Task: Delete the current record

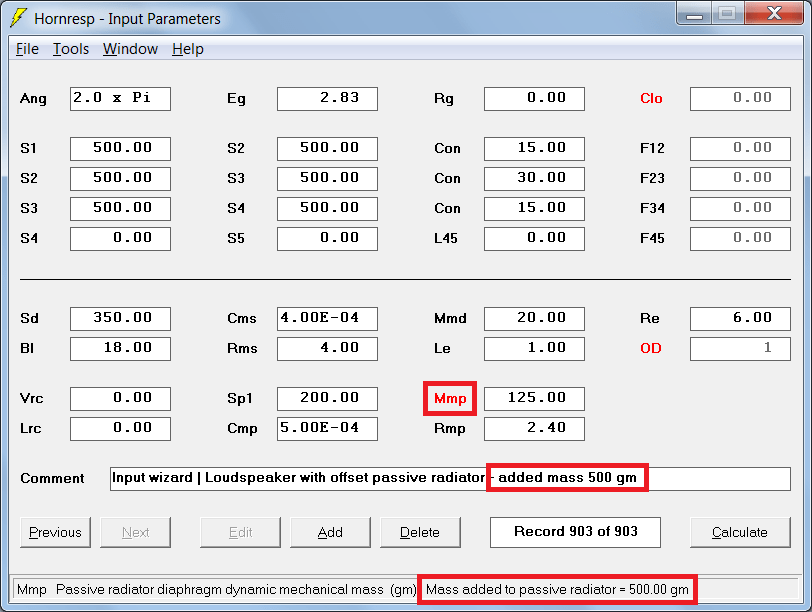Action: (x=420, y=532)
